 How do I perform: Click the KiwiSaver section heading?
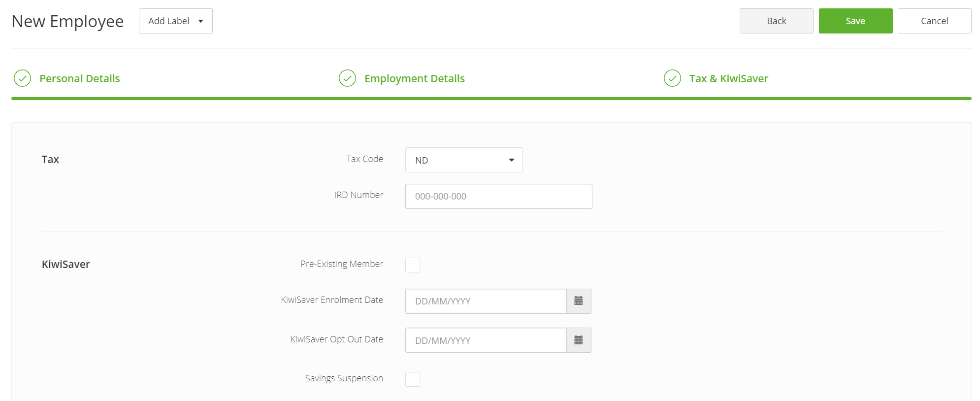pos(66,264)
